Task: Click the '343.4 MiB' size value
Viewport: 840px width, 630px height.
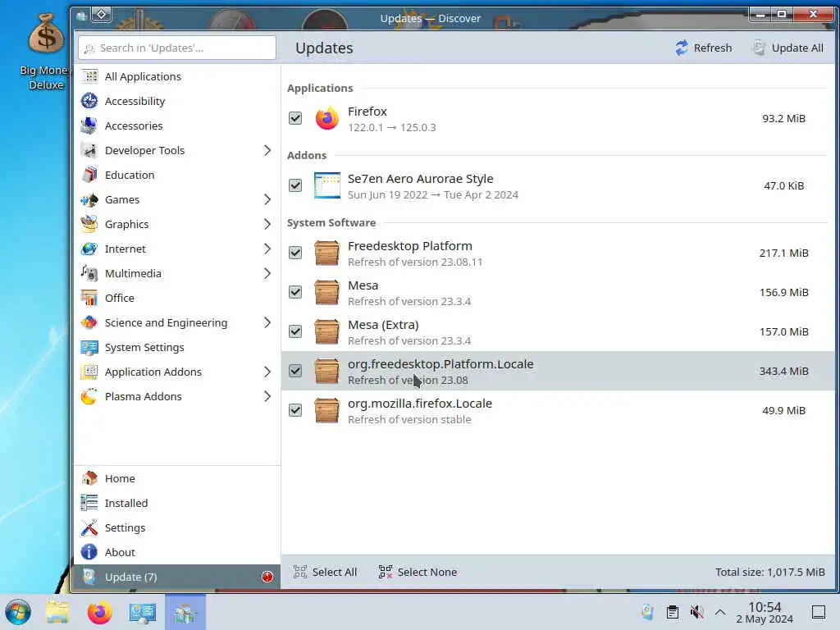Action: (783, 371)
